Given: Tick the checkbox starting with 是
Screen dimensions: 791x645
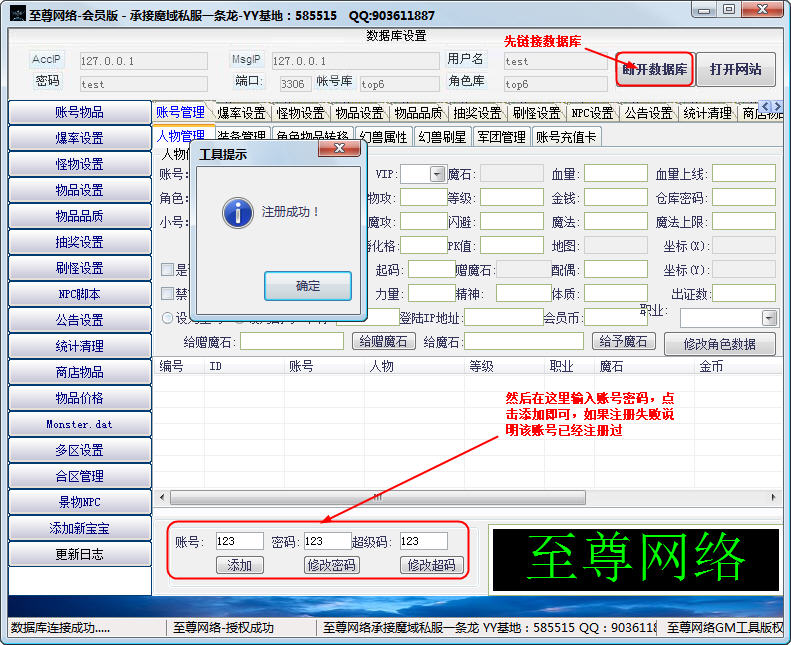Looking at the screenshot, I should point(168,269).
